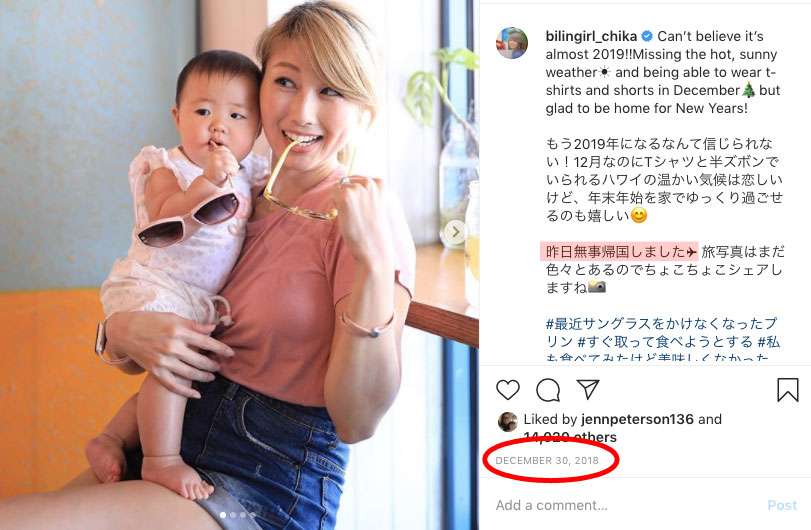Screen dimensions: 811x530
Task: Open the small liker avatar photo
Action: 507,422
